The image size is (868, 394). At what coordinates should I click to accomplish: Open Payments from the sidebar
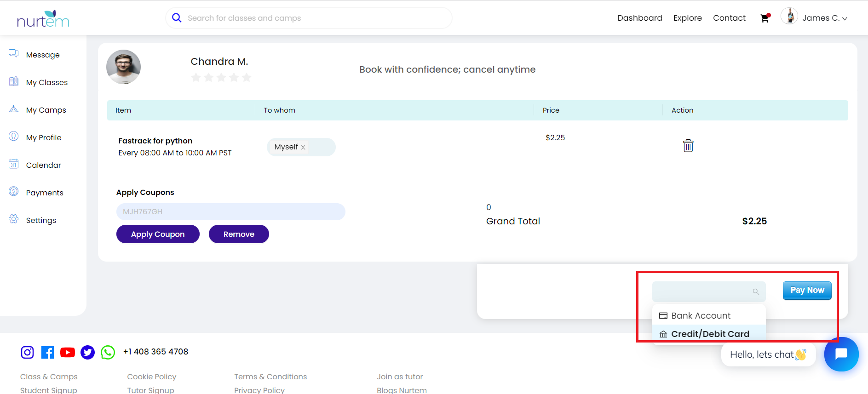[x=45, y=193]
